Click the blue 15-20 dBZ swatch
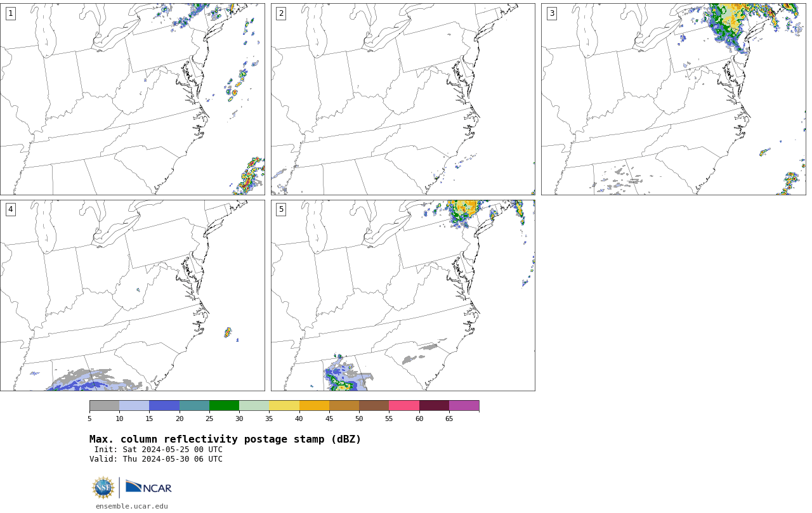This screenshot has height=513, width=812. pos(164,406)
